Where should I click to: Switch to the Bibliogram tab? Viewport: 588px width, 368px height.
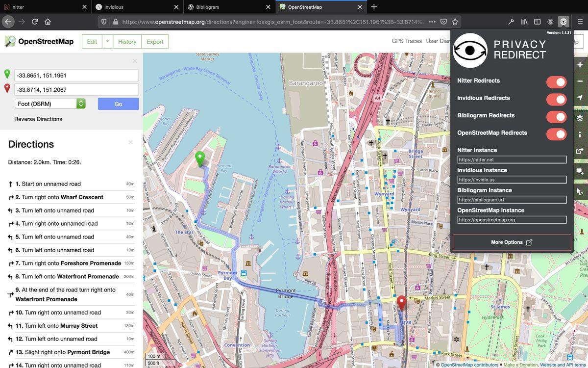(x=229, y=7)
